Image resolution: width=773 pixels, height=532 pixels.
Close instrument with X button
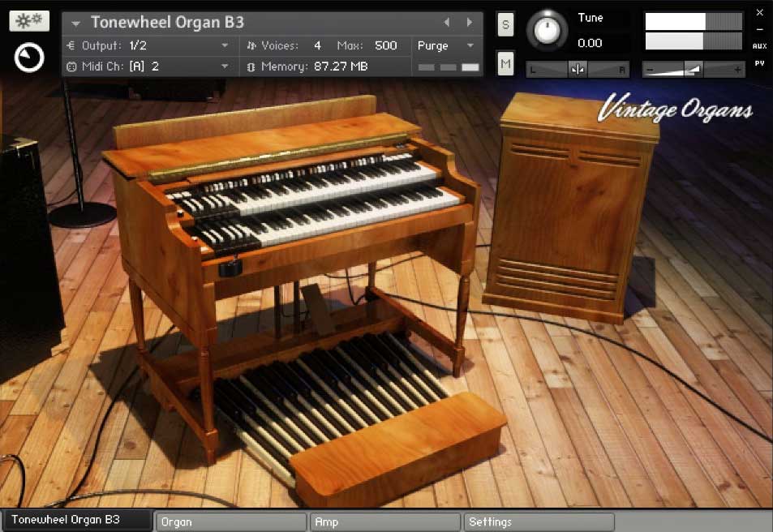pyautogui.click(x=760, y=13)
